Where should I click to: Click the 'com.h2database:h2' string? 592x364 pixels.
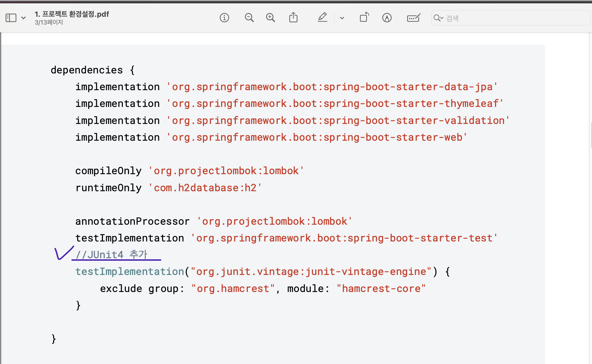pyautogui.click(x=205, y=188)
